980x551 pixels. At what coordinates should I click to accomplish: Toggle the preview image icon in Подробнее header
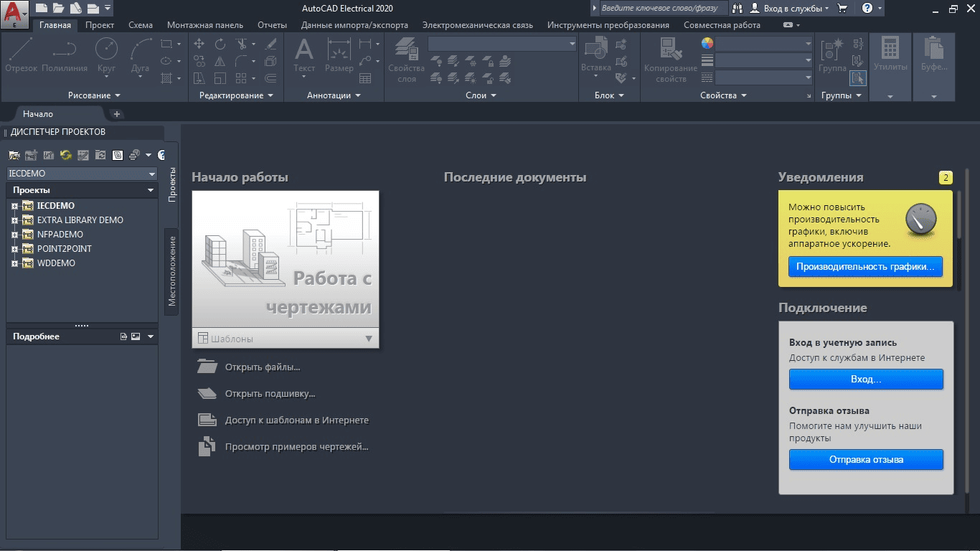coord(135,336)
